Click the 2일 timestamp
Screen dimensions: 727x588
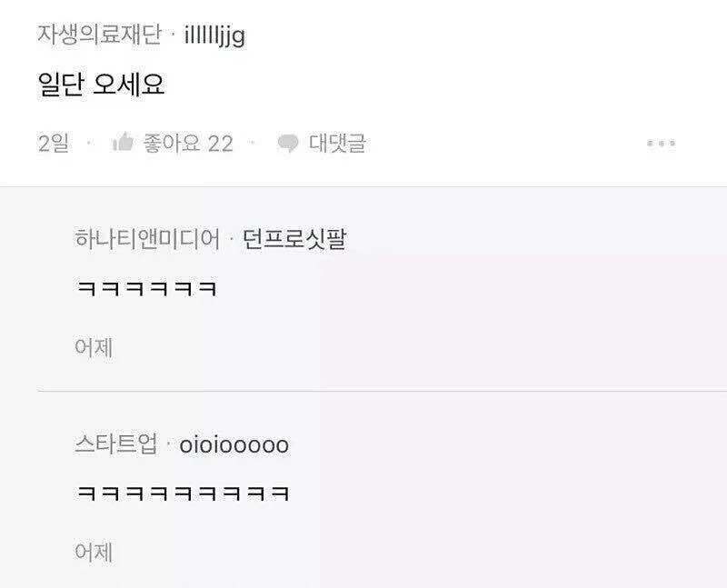click(54, 143)
